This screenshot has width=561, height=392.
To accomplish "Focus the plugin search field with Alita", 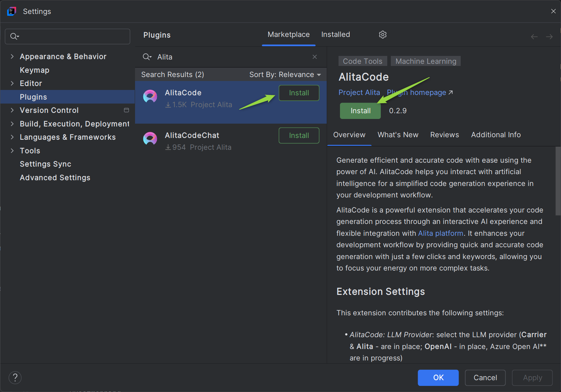I will tap(231, 57).
